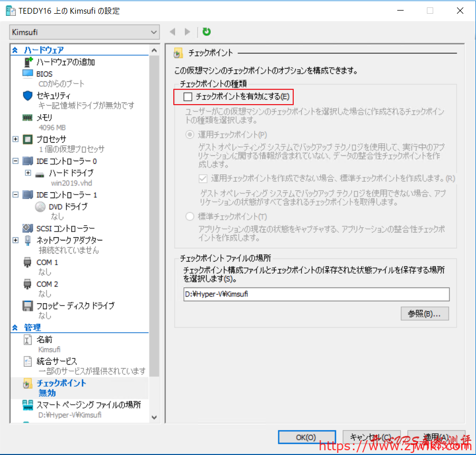Click the 参照(B) browse button
The image size is (476, 455).
[x=424, y=313]
